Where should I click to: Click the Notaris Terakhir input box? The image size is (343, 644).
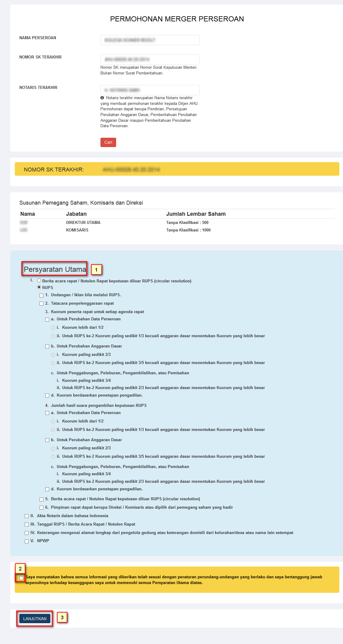tap(150, 90)
